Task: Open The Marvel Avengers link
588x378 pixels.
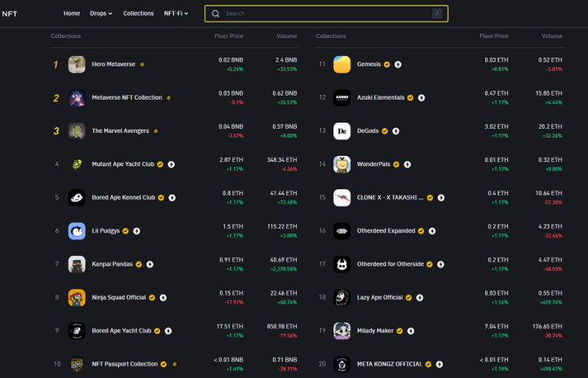Action: (120, 131)
